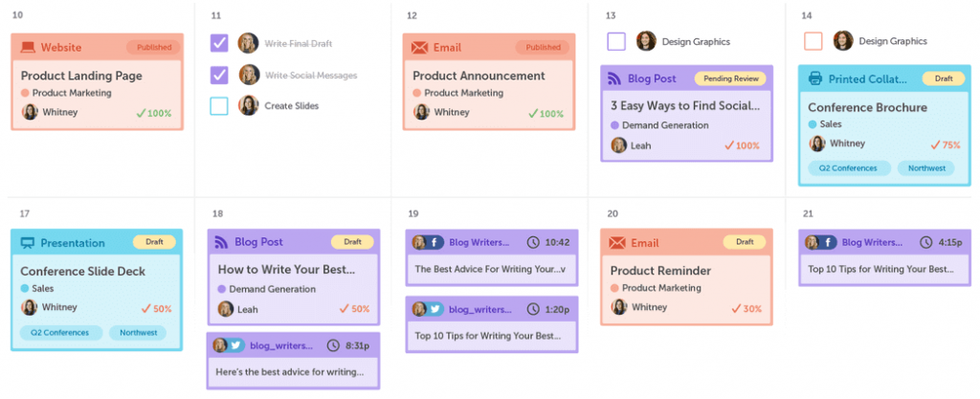Check the Design Graphics checkbox on day 13
Image resolution: width=980 pixels, height=399 pixels.
tap(616, 41)
